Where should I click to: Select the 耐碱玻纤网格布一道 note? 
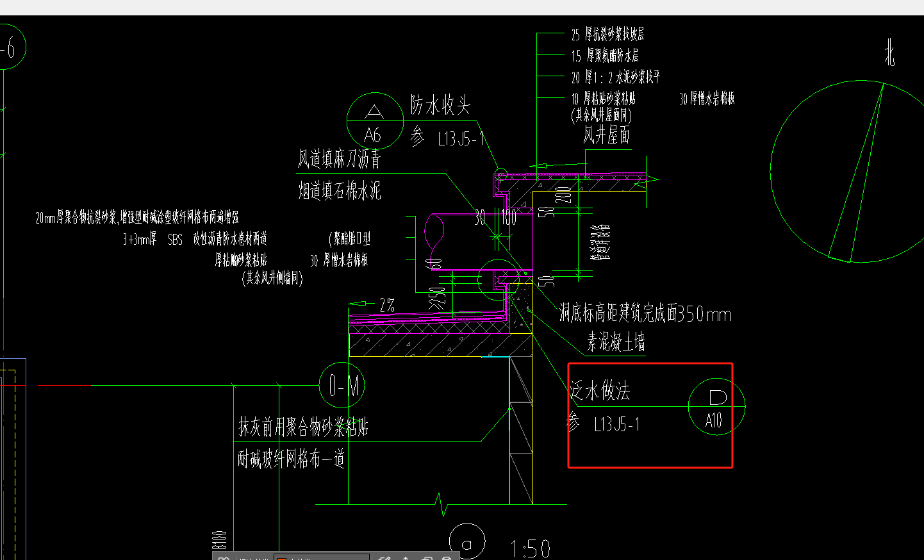pyautogui.click(x=291, y=459)
